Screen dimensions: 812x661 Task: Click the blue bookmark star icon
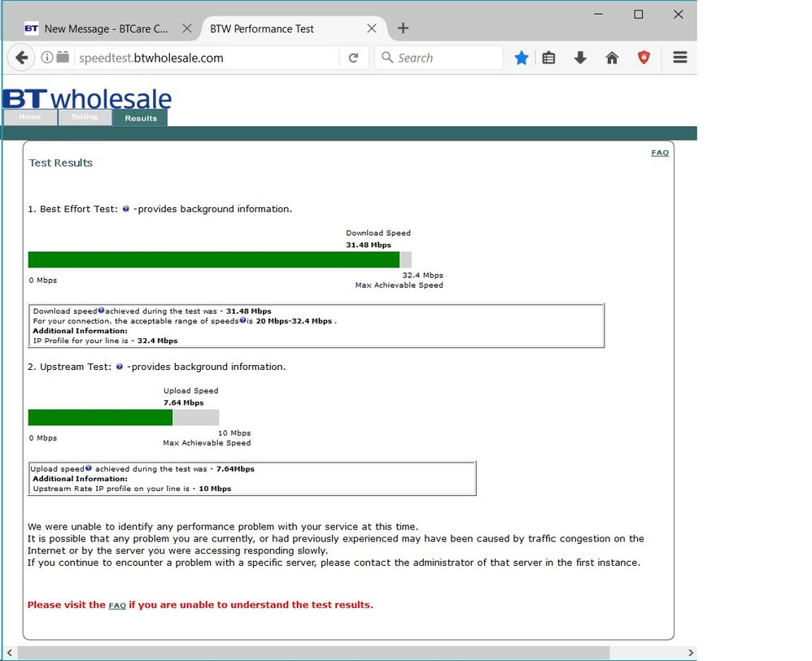pyautogui.click(x=521, y=58)
